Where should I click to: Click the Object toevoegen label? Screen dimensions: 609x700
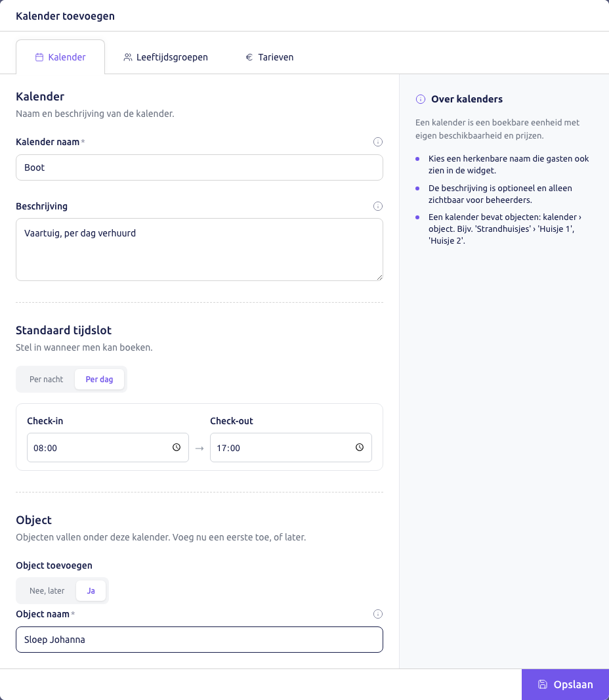pyautogui.click(x=54, y=565)
